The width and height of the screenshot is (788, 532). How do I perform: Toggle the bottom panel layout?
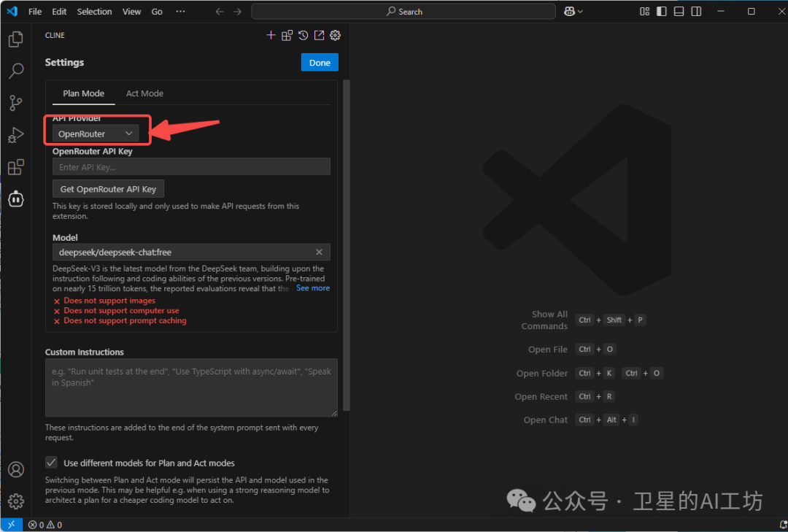coord(679,12)
